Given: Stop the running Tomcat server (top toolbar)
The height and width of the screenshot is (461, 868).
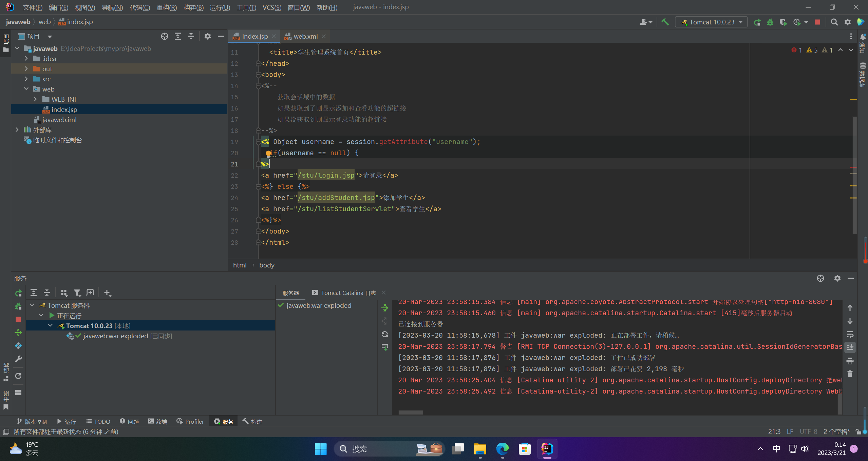Looking at the screenshot, I should 817,22.
